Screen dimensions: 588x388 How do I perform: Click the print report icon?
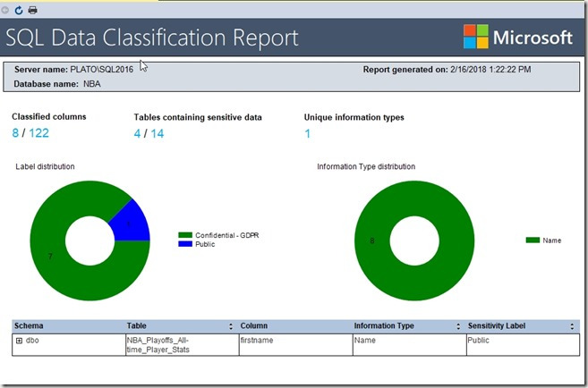coord(32,9)
